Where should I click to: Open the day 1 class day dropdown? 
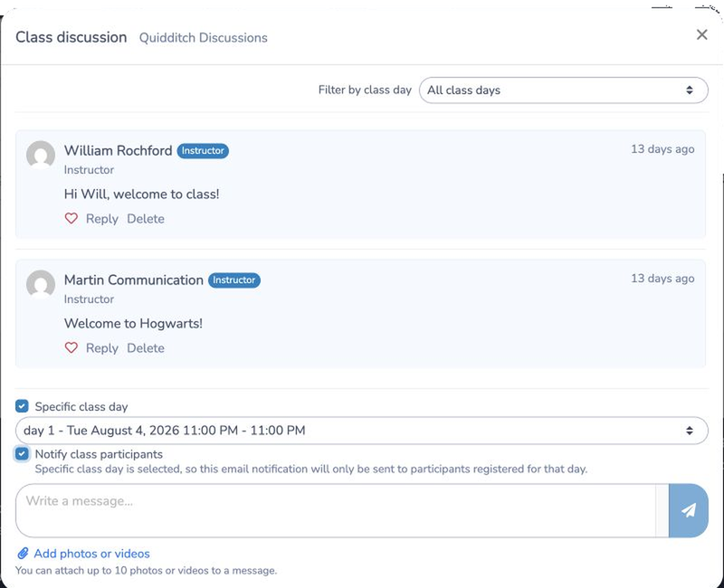pos(361,431)
